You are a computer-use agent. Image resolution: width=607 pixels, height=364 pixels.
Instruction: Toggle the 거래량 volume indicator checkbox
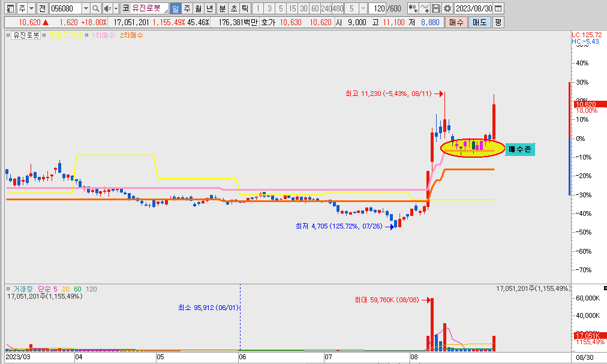click(9, 289)
